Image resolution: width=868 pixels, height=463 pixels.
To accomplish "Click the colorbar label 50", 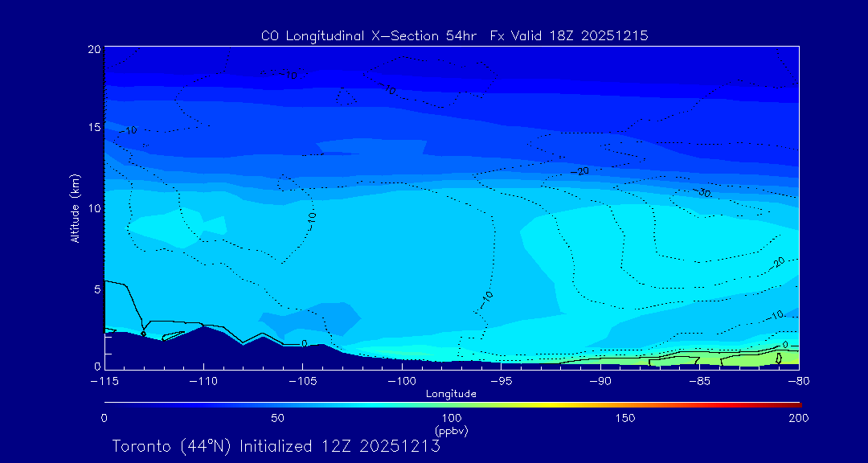I will tap(278, 418).
